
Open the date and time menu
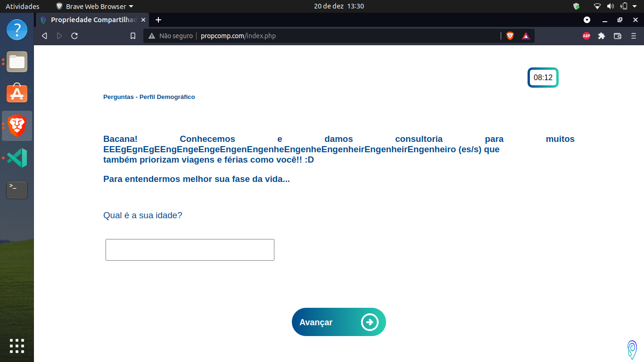pyautogui.click(x=339, y=6)
